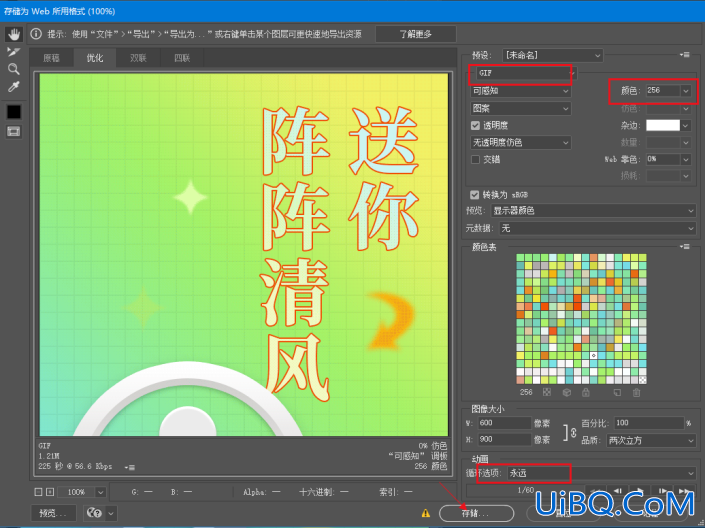Go to previous animation frame
Image resolution: width=705 pixels, height=528 pixels.
click(x=618, y=491)
